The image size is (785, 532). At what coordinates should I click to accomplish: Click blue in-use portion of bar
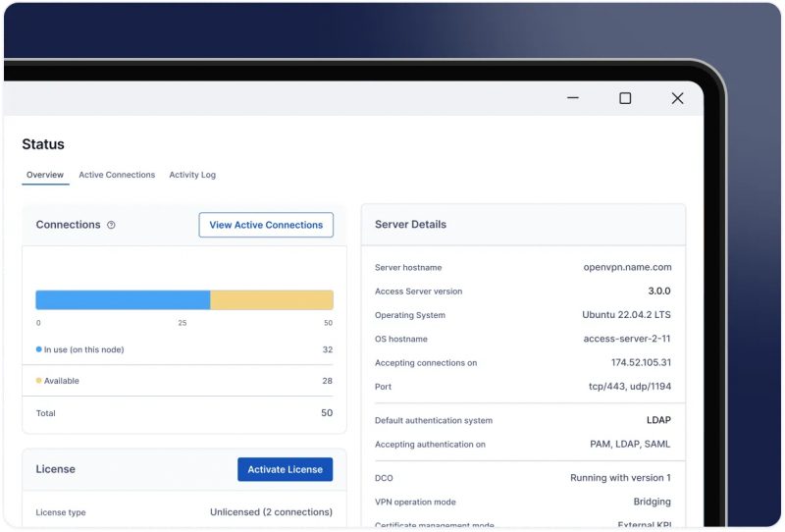pos(123,300)
